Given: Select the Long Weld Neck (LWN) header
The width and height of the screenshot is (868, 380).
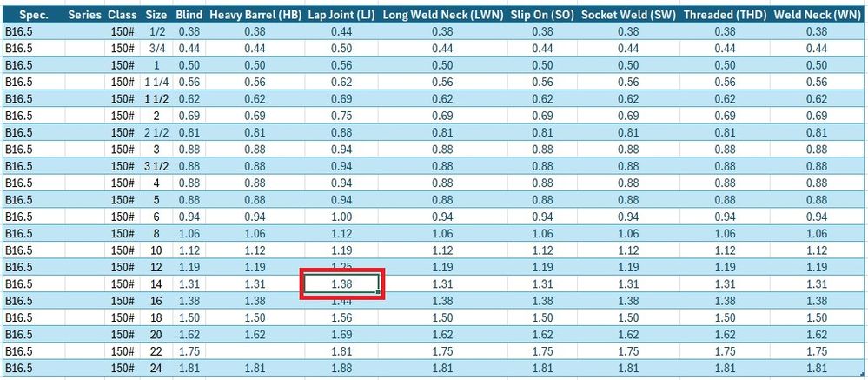Looking at the screenshot, I should coord(443,15).
